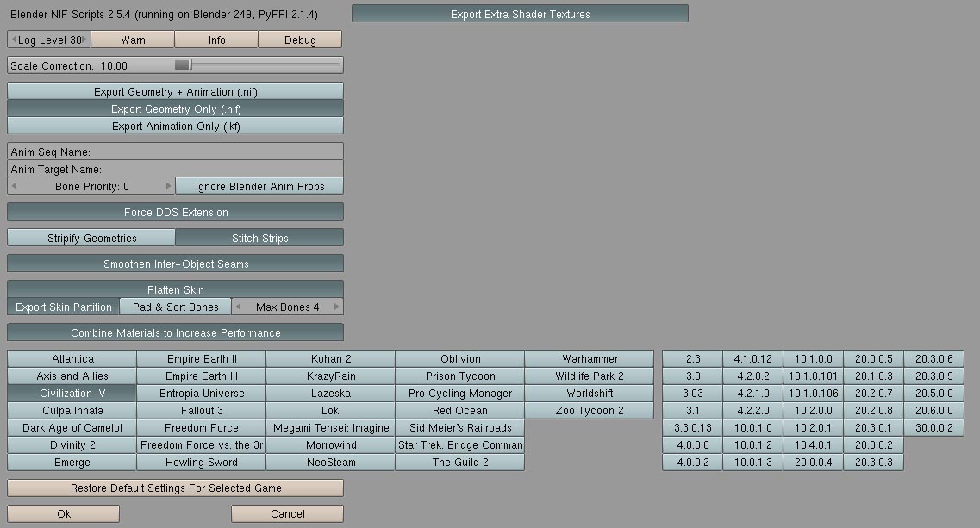Enable Stripify Geometries

coord(91,238)
